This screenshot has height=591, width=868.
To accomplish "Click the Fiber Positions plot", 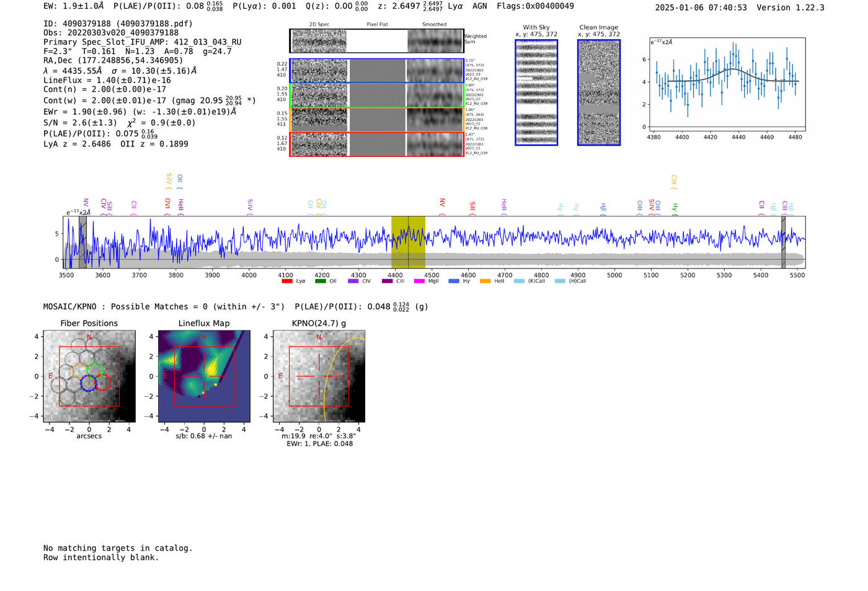I will point(89,376).
